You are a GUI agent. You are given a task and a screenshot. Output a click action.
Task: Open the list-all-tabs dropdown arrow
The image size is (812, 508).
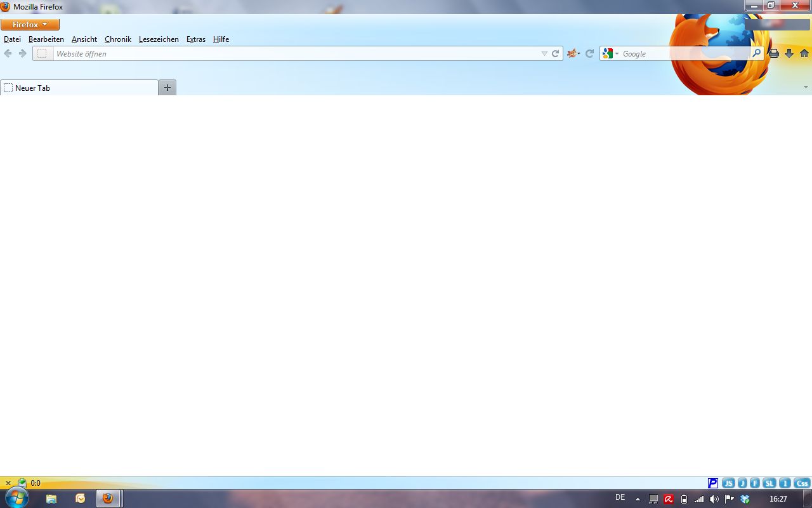[x=806, y=88]
